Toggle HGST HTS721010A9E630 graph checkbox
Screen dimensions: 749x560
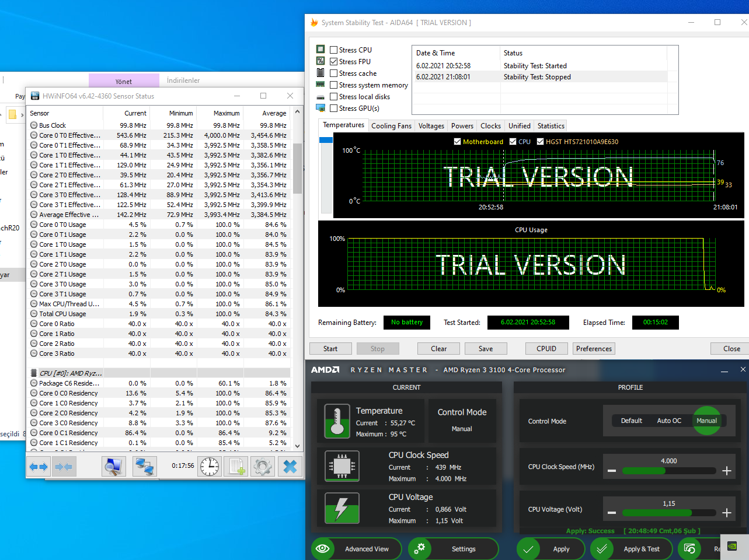click(x=541, y=142)
